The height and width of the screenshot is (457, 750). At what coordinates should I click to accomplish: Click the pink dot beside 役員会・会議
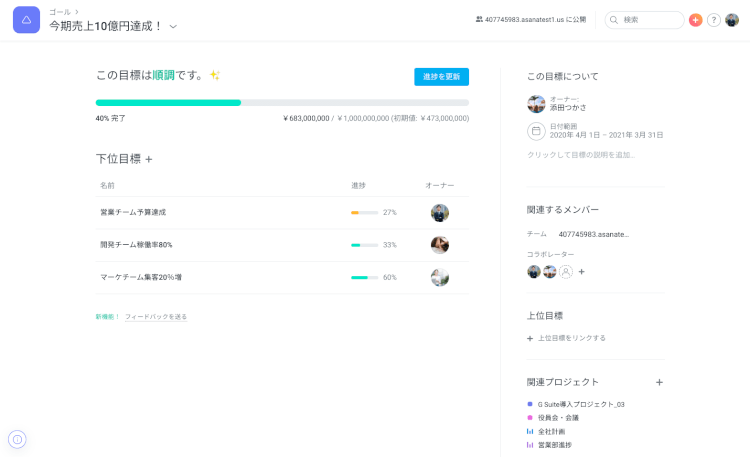point(530,418)
